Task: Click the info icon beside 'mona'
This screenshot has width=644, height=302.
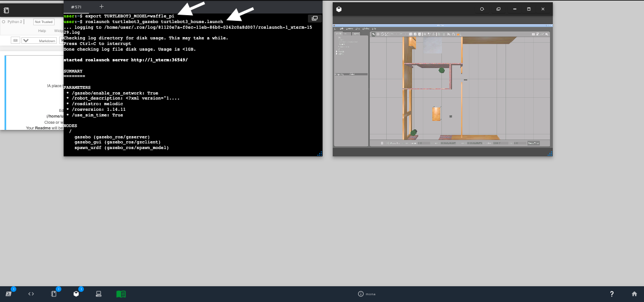Action: (361, 294)
